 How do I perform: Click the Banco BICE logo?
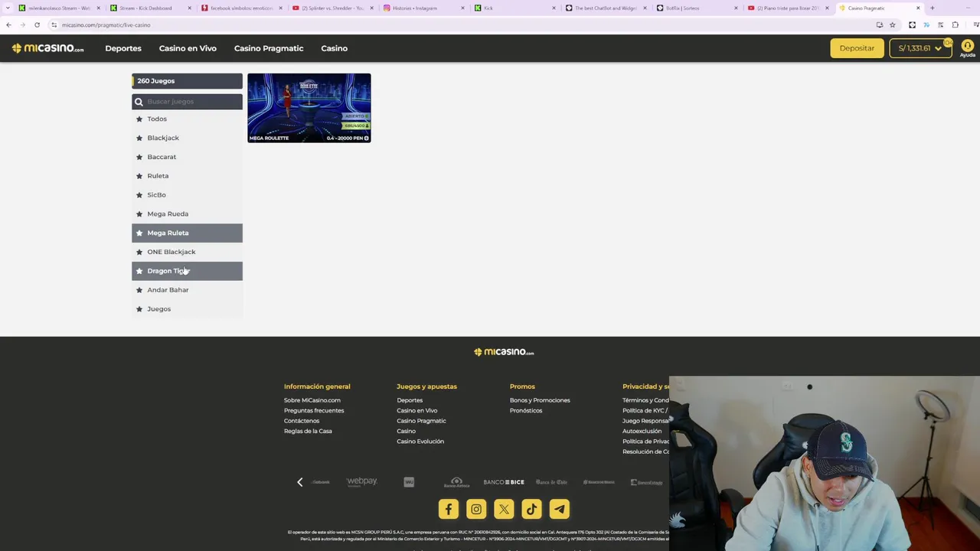pyautogui.click(x=504, y=482)
